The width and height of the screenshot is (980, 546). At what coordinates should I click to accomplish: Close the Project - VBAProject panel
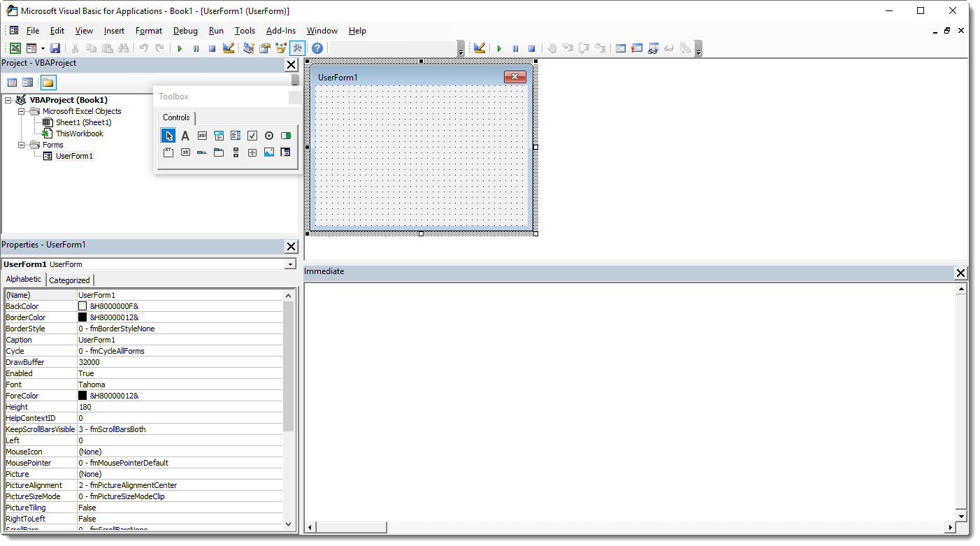291,65
